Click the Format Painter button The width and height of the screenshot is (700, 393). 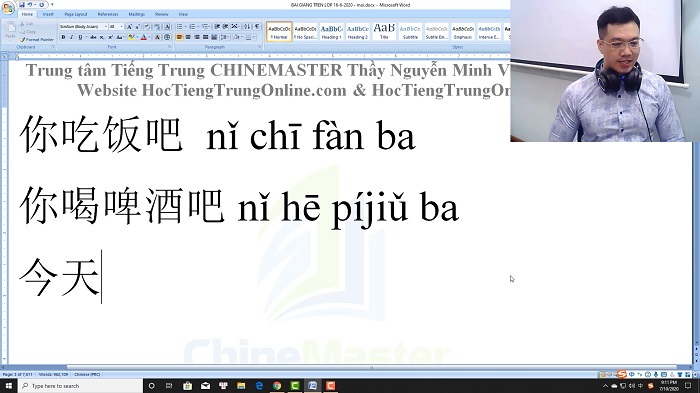37,39
